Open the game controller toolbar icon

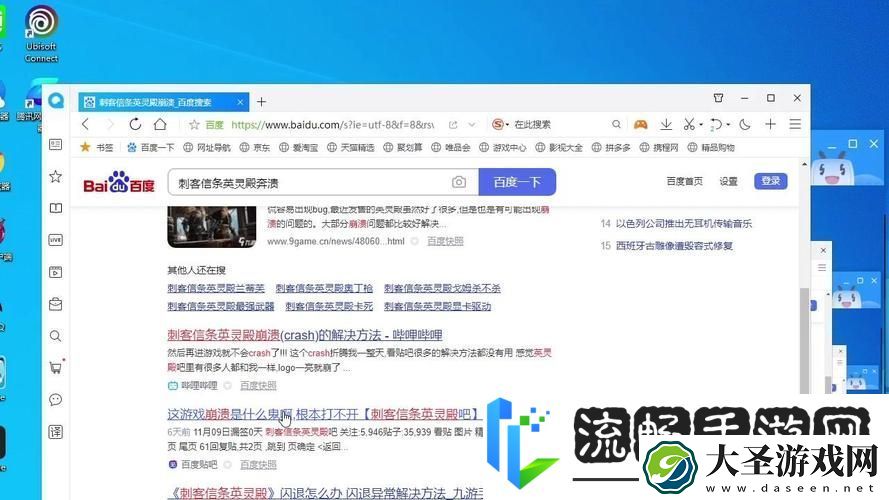(641, 124)
